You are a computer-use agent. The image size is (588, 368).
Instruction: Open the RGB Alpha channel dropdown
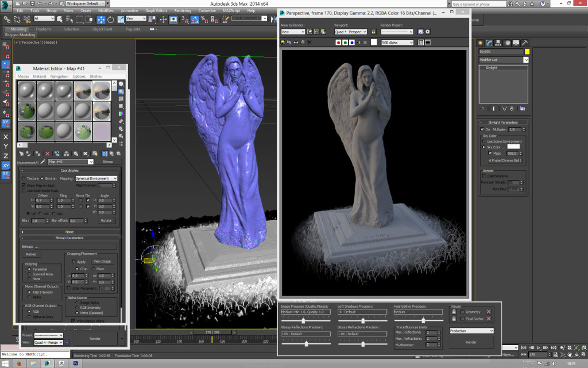[x=397, y=43]
